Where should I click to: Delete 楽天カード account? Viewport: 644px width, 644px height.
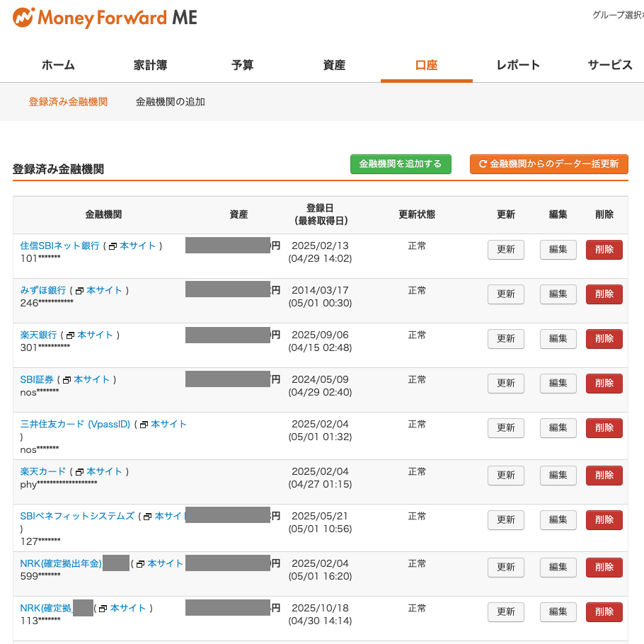(604, 475)
